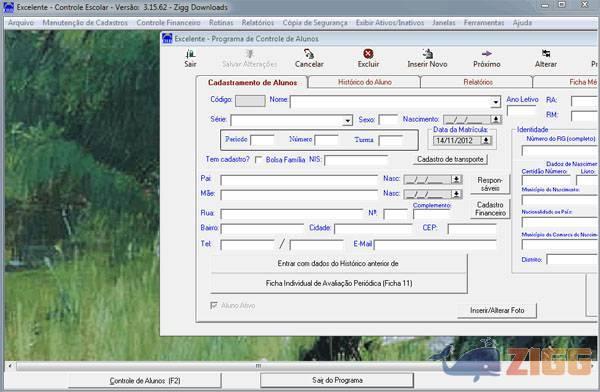Click the Código field
This screenshot has height=392, width=600.
tap(250, 101)
